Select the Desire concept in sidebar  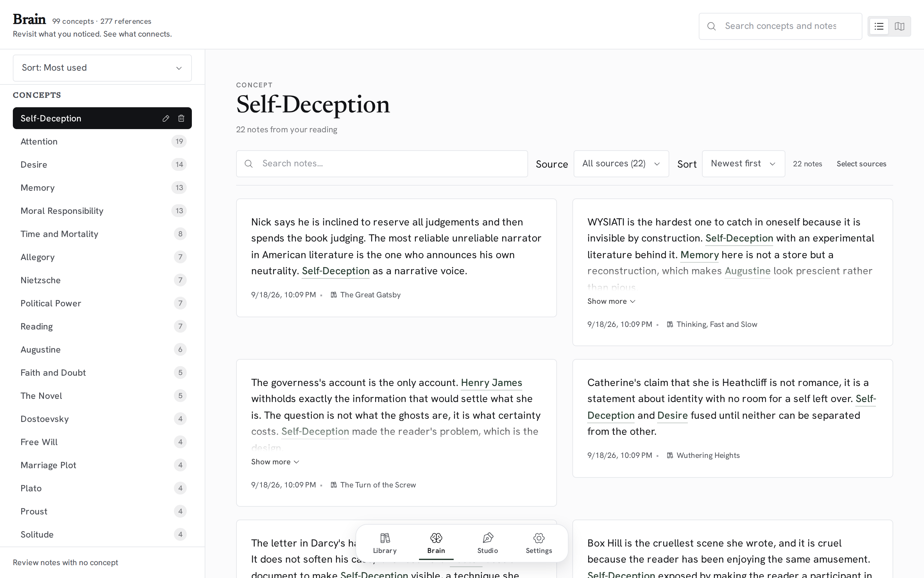click(x=102, y=165)
